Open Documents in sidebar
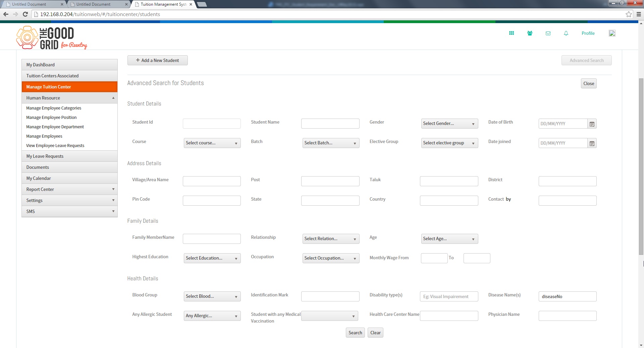The height and width of the screenshot is (348, 644). pyautogui.click(x=69, y=167)
